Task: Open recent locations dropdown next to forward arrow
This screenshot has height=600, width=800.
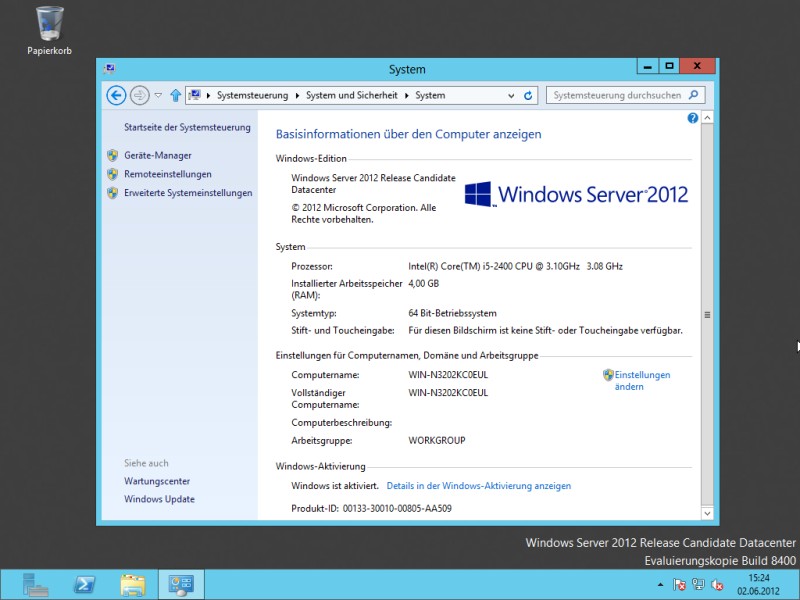Action: click(158, 95)
